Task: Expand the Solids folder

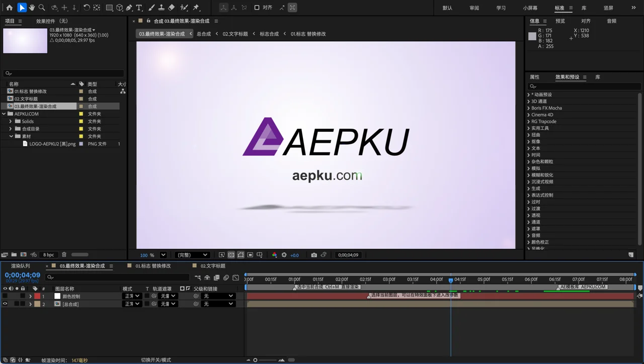Action: (11, 121)
